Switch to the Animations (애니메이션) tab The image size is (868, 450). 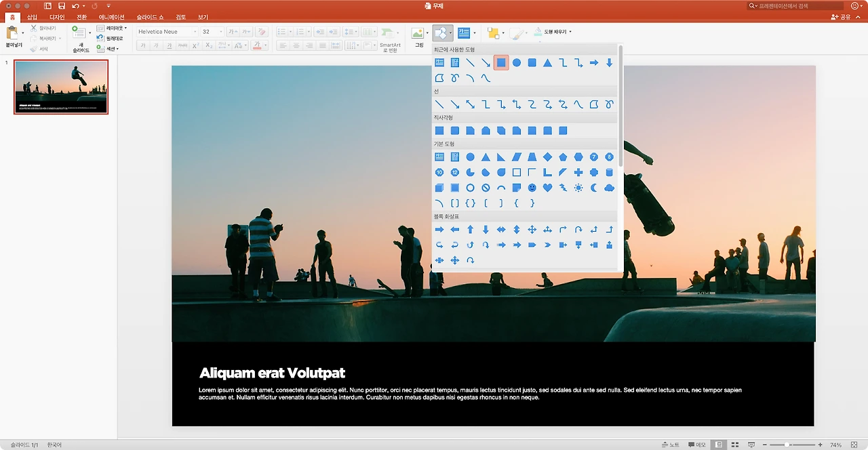[111, 17]
